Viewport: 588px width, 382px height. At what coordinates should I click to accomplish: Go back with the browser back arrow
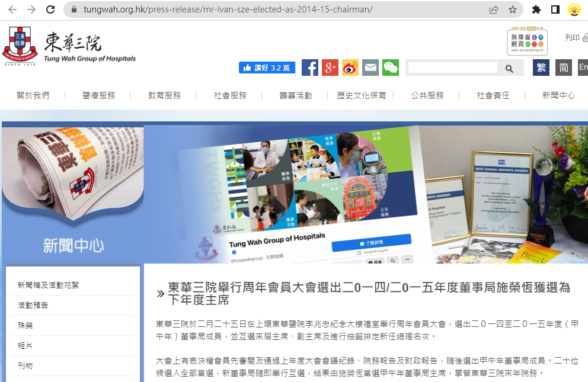click(x=12, y=9)
